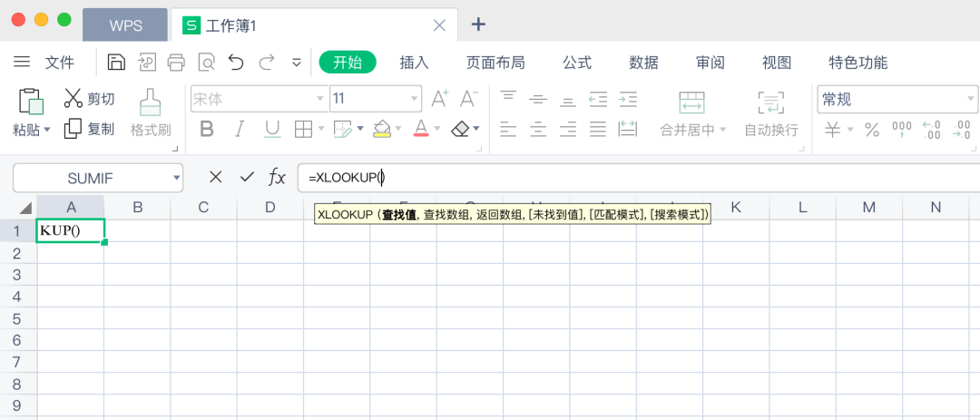Activate the 格式刷 format painter
The width and height of the screenshot is (980, 420).
(x=151, y=112)
